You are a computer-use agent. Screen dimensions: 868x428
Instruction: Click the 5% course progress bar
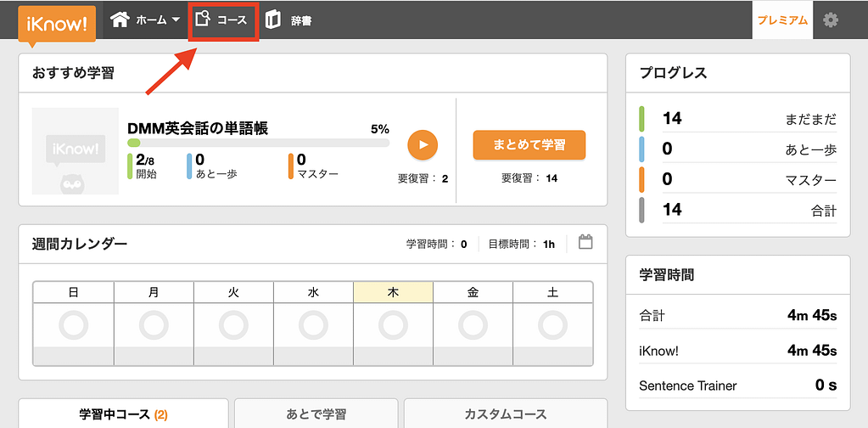(x=258, y=143)
